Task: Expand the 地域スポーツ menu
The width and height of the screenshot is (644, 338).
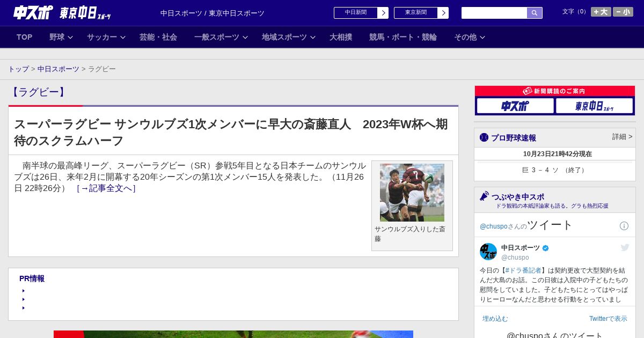Action: [288, 37]
